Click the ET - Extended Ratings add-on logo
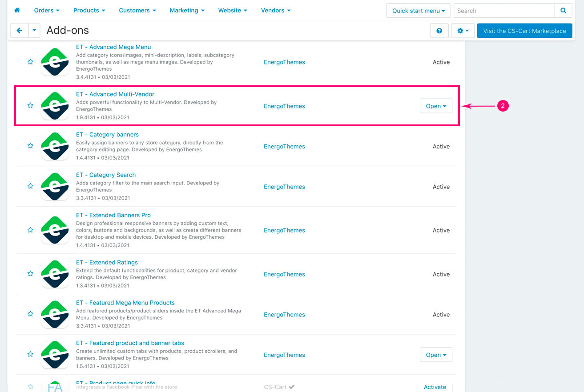The image size is (584, 392). 55,274
